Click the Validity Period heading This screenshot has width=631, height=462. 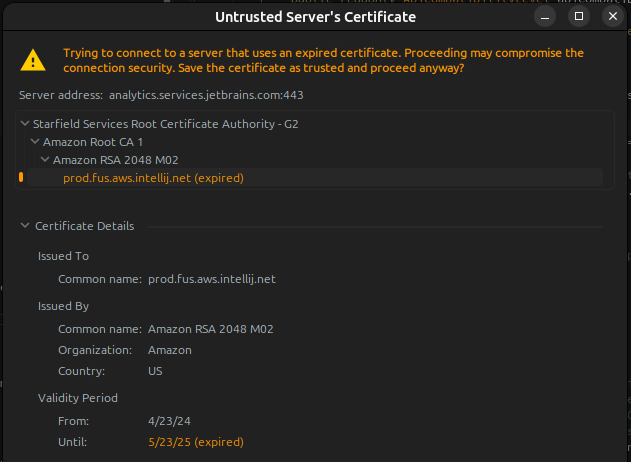pyautogui.click(x=78, y=398)
